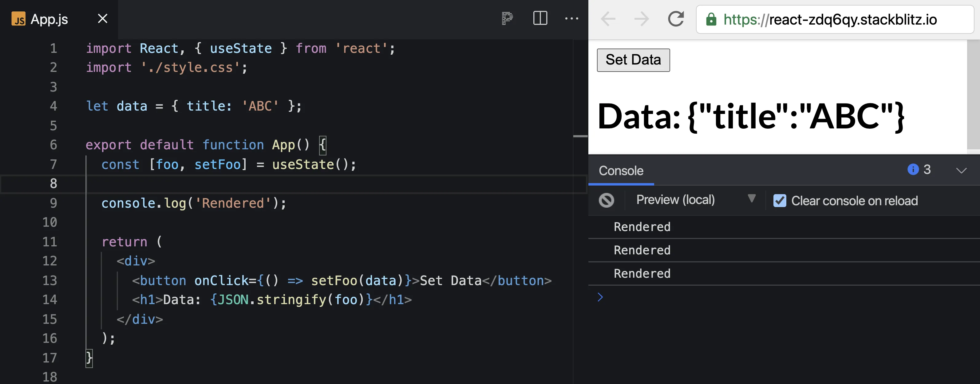Select the App.js editor tab
980x384 pixels.
point(49,19)
